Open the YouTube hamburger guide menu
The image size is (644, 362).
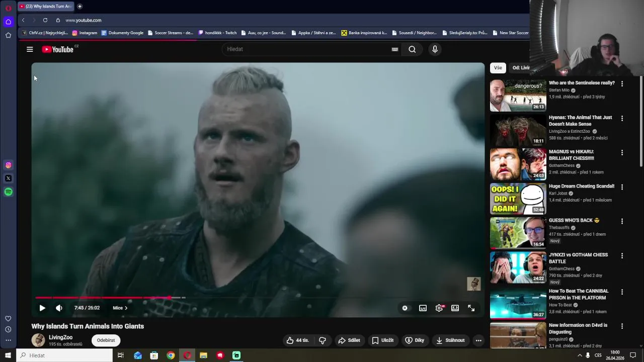tap(30, 49)
